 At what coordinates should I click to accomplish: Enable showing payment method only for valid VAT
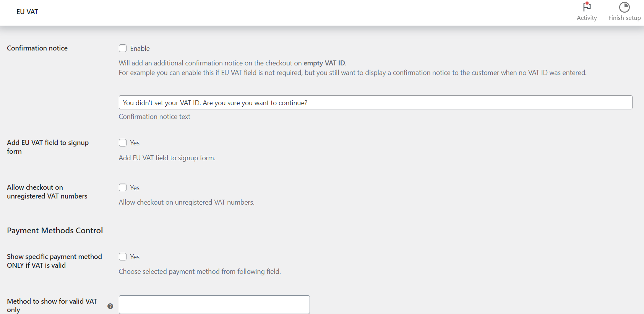tap(123, 257)
